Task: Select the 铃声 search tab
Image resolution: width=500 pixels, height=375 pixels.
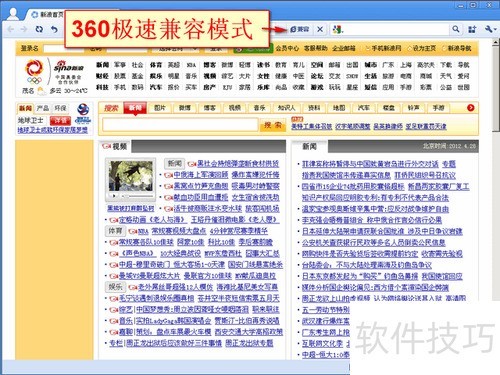Action: point(413,108)
